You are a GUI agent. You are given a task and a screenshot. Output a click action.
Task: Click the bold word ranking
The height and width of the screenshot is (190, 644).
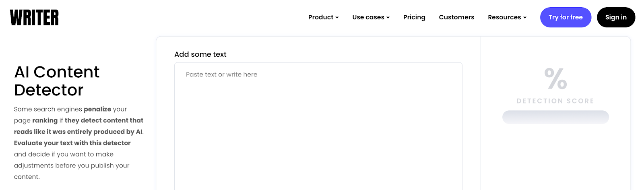click(x=45, y=120)
